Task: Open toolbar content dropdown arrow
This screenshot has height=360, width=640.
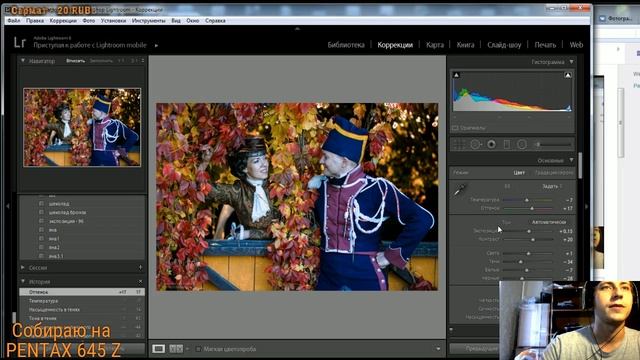Action: click(x=438, y=349)
